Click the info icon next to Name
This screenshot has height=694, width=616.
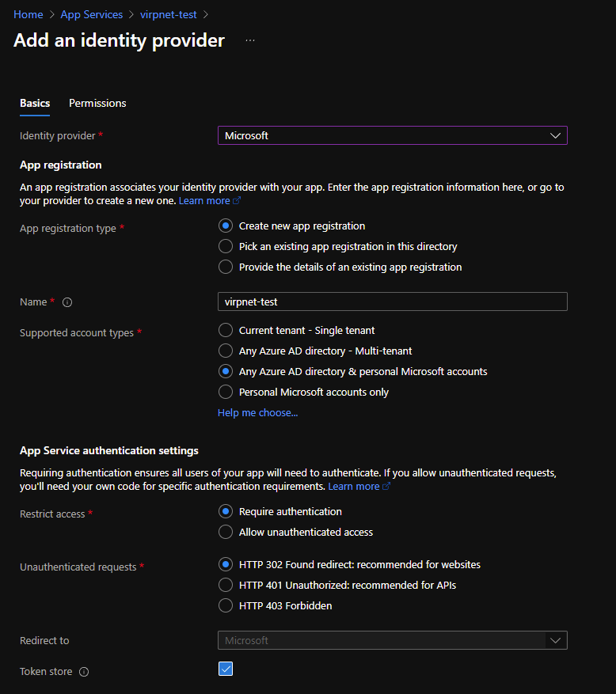(x=67, y=302)
